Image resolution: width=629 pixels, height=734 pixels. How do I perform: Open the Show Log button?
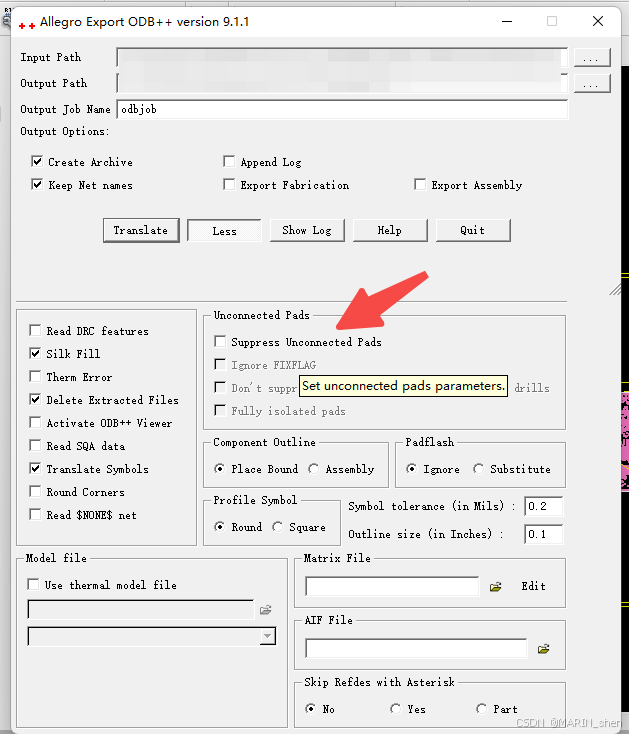point(307,230)
